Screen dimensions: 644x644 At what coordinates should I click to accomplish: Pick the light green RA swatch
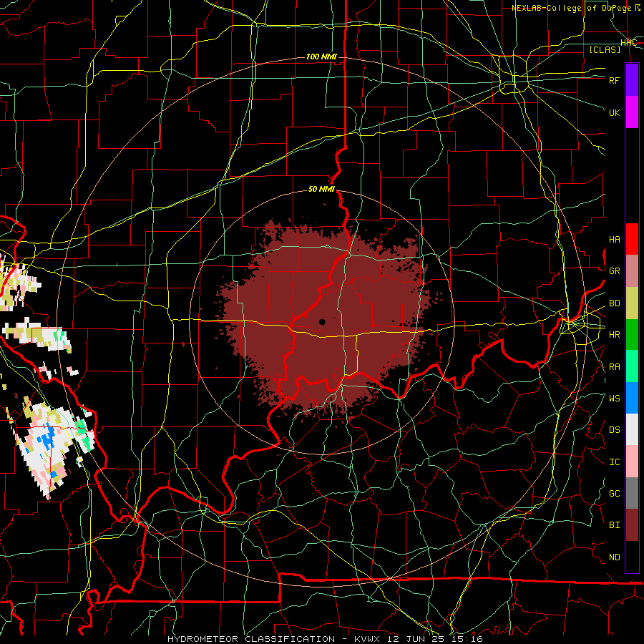coord(632,366)
